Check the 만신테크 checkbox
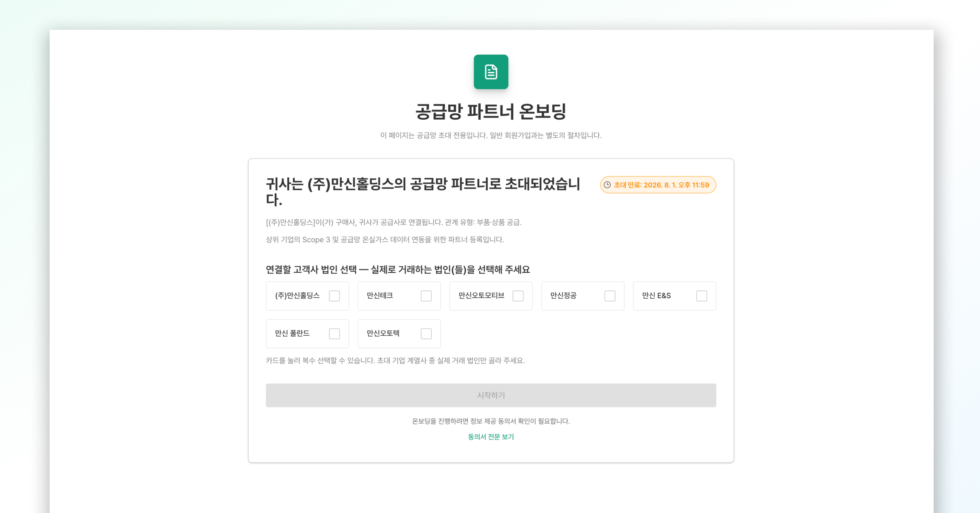This screenshot has height=513, width=980. click(x=426, y=296)
